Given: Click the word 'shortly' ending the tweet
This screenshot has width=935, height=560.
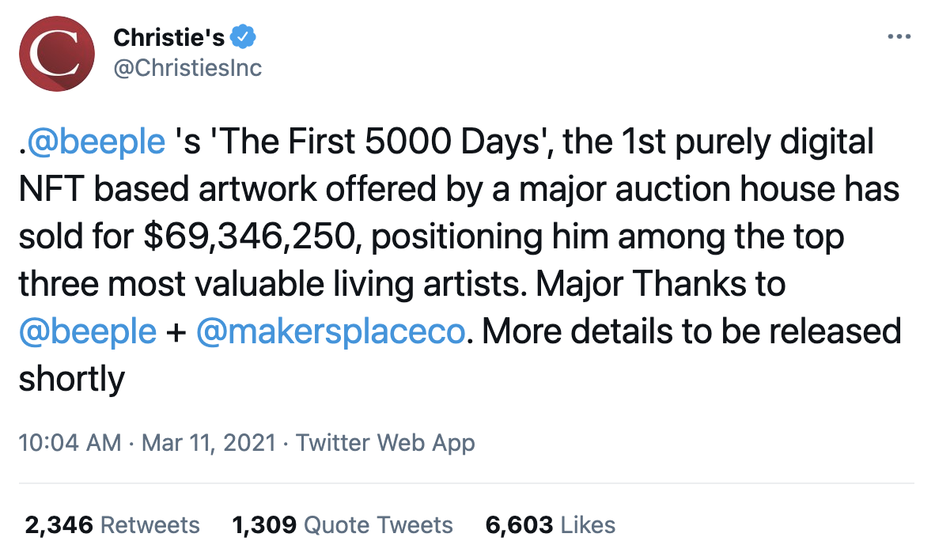Looking at the screenshot, I should click(x=71, y=380).
